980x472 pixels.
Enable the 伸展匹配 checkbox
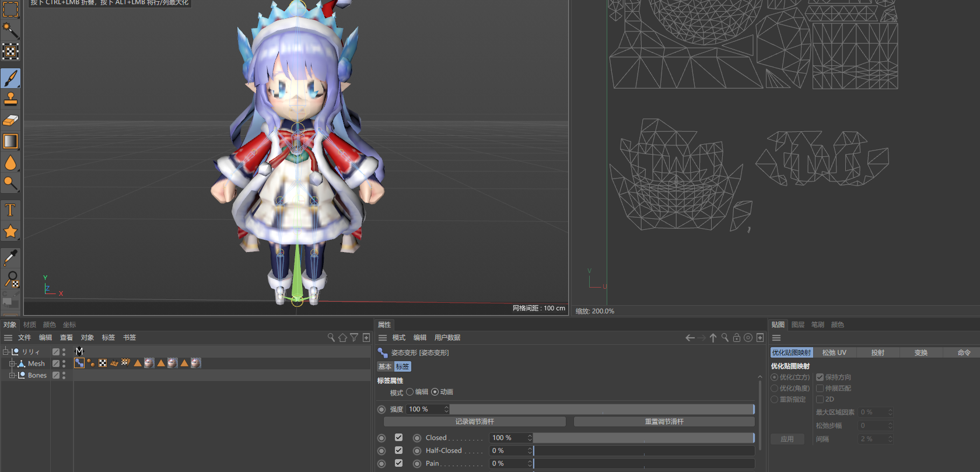(820, 388)
